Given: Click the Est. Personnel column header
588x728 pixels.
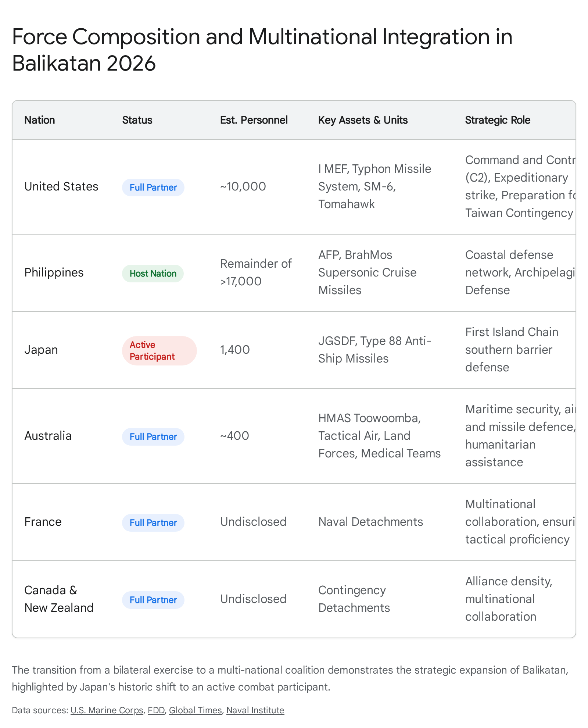Looking at the screenshot, I should coord(254,120).
